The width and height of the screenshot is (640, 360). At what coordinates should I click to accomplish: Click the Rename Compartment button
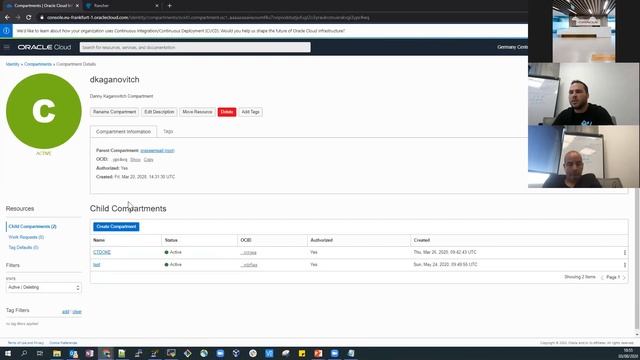click(x=114, y=112)
